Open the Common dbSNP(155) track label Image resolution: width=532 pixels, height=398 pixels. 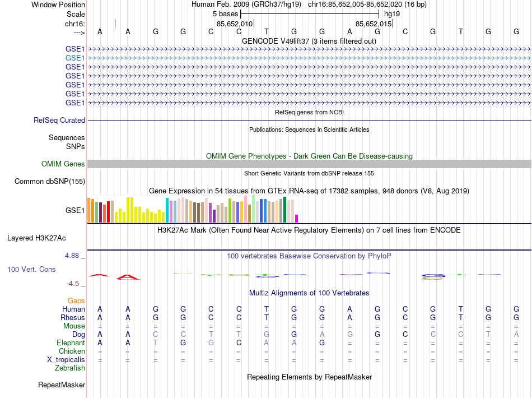[x=50, y=181]
